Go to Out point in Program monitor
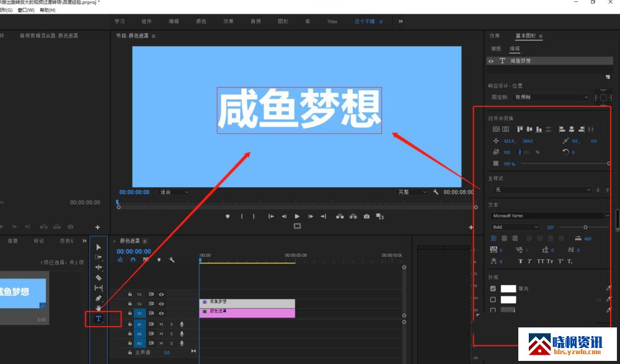This screenshot has height=364, width=620. [x=324, y=216]
